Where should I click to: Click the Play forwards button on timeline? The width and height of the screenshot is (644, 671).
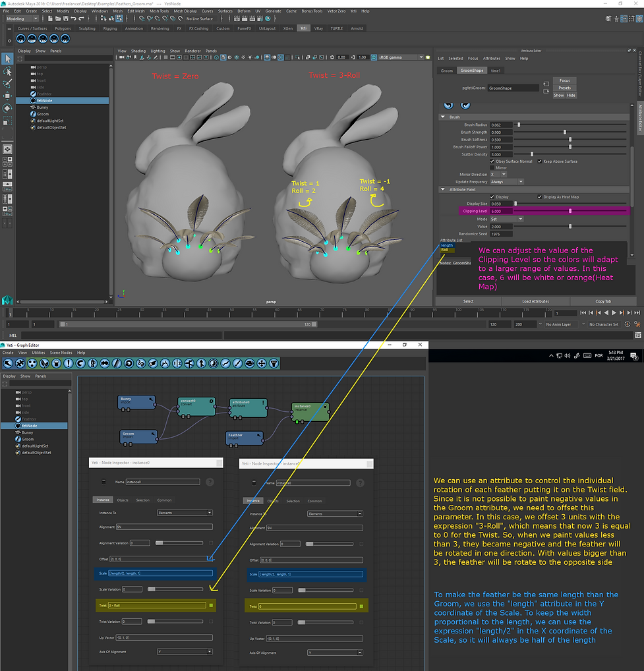point(614,313)
